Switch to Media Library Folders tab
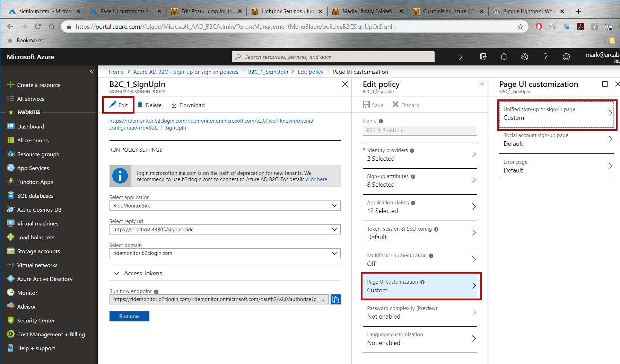Screen dimensions: 620x364 (x=368, y=11)
